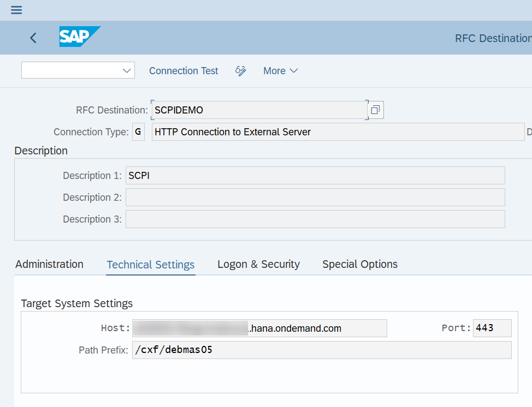Click the 'Description 3:' label
532x407 pixels.
[92, 219]
